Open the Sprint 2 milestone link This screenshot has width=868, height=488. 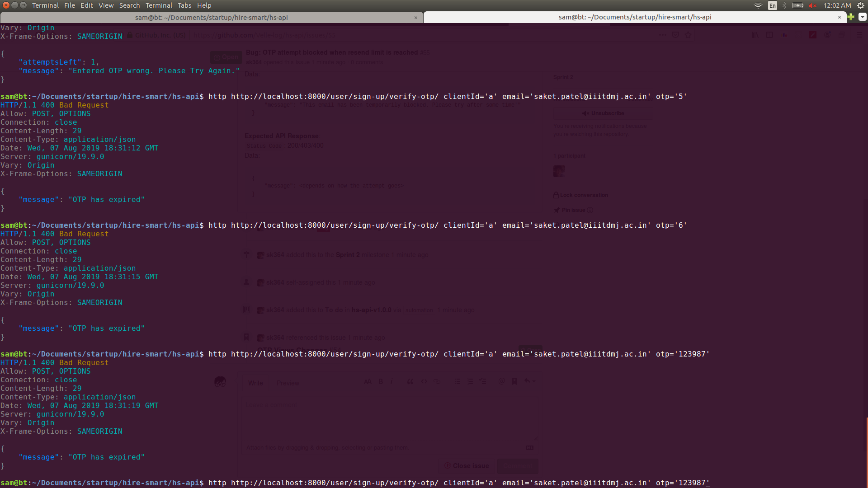click(348, 255)
